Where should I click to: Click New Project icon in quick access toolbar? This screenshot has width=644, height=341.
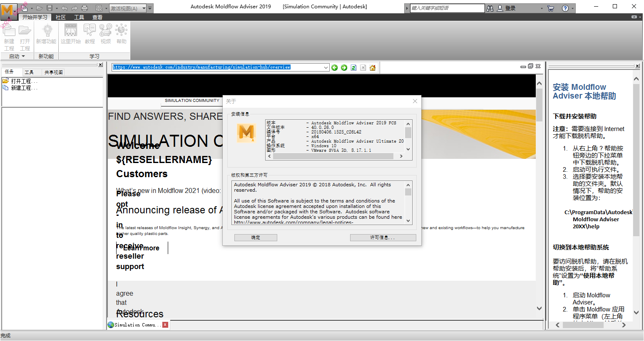(x=24, y=8)
